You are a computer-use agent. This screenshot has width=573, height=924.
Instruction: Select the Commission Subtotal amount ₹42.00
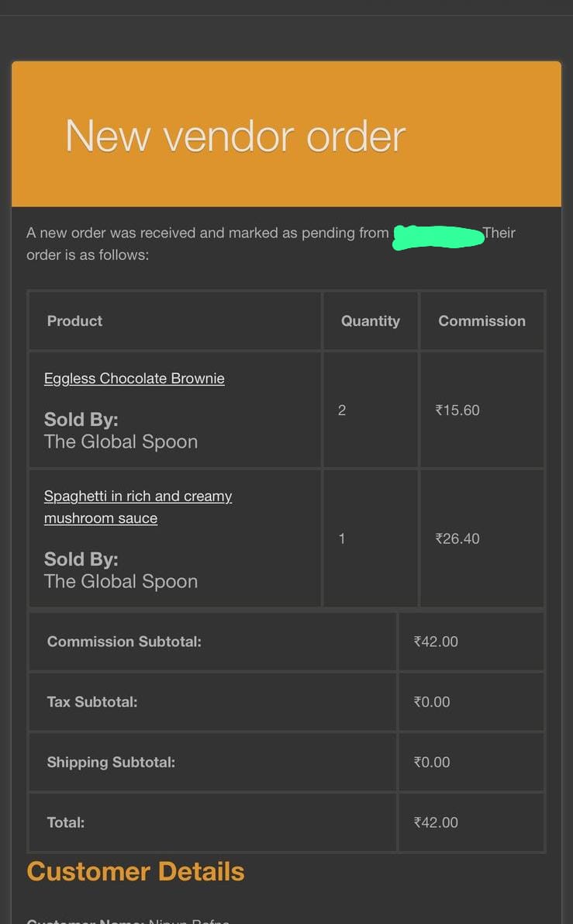pos(436,642)
